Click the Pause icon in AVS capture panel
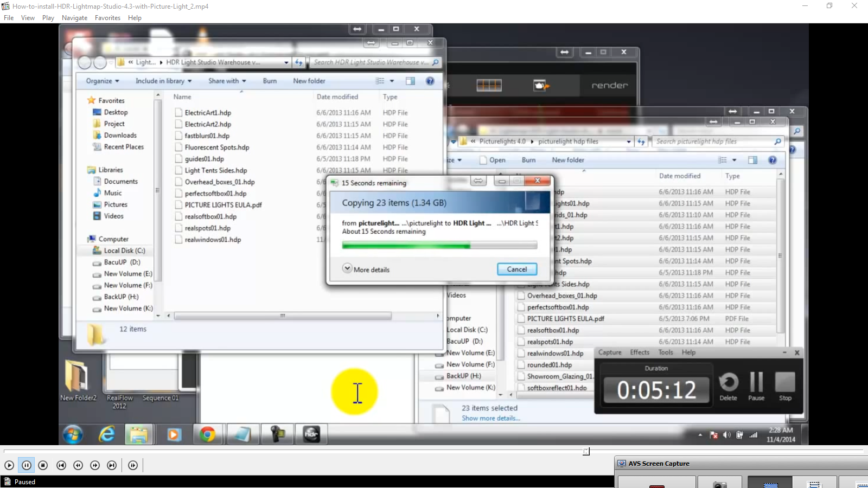Screen dimensions: 868x488 (x=756, y=387)
